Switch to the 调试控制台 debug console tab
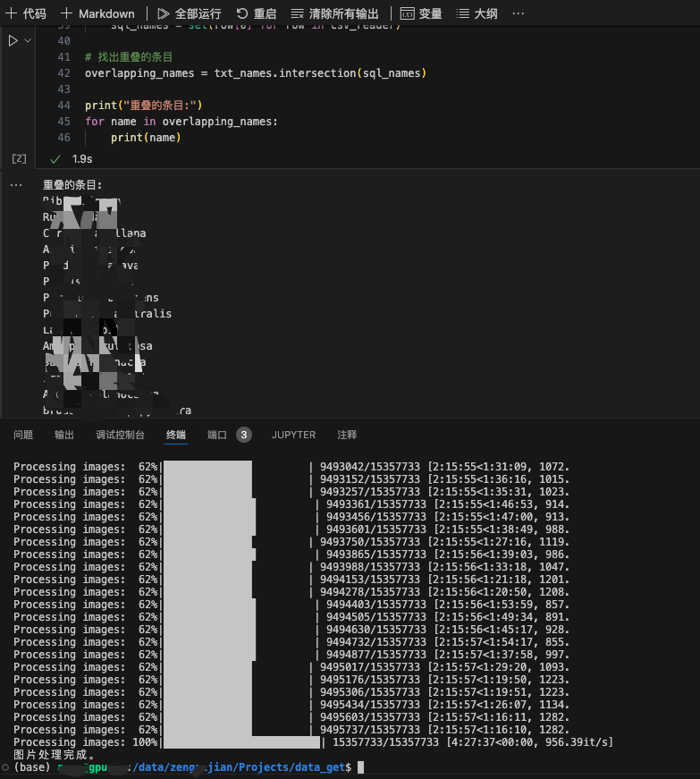700x779 pixels. [x=120, y=435]
